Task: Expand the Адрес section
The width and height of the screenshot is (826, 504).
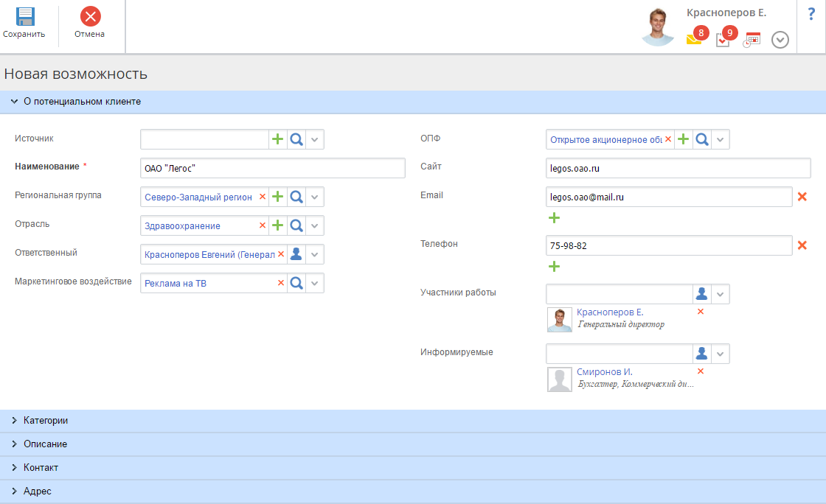Action: 37,491
